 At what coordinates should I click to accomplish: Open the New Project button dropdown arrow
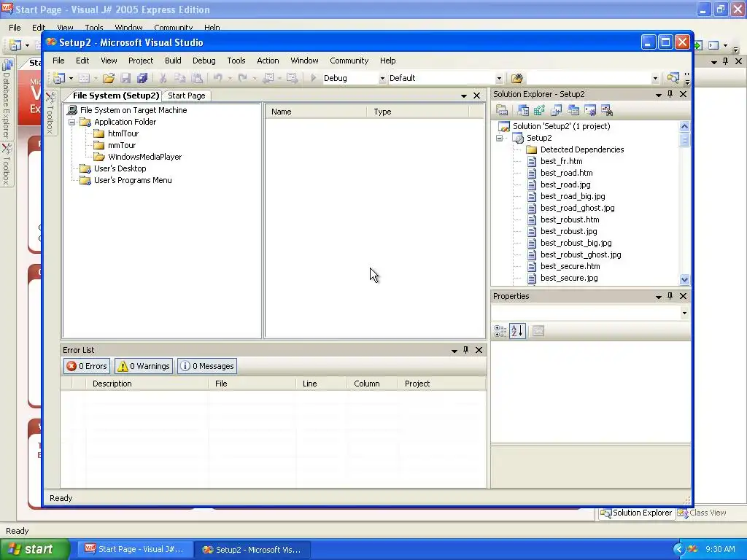pos(71,79)
